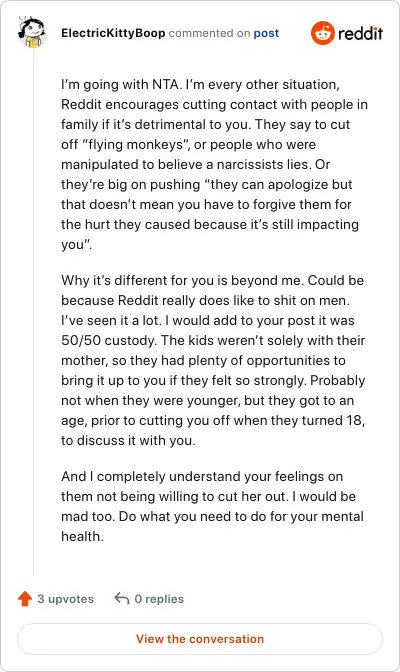Click the reddit wordmark text logo
Viewport: 400px width, 672px height.
pyautogui.click(x=360, y=33)
